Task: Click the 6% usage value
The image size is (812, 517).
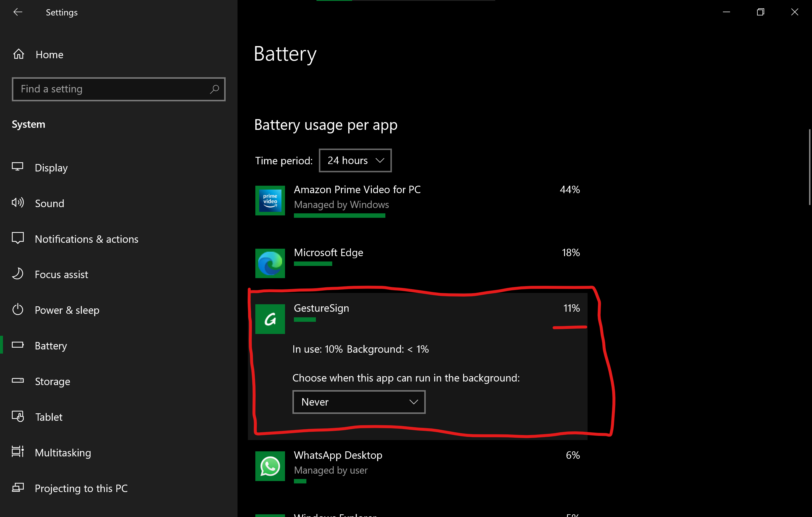Action: 573,455
